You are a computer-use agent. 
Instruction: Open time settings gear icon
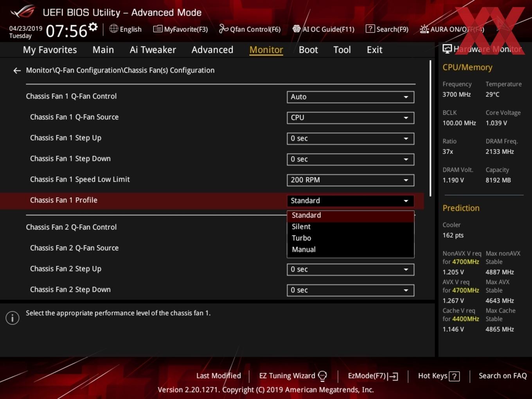(x=93, y=27)
